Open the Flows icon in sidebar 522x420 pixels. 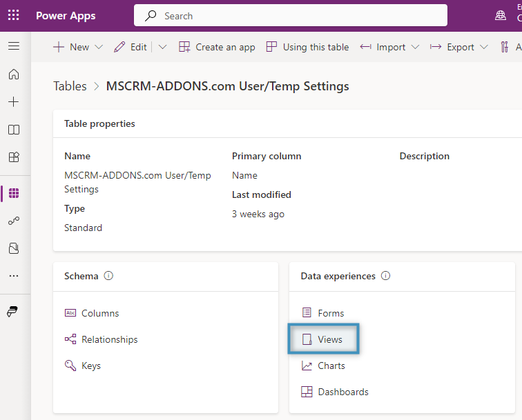click(14, 221)
